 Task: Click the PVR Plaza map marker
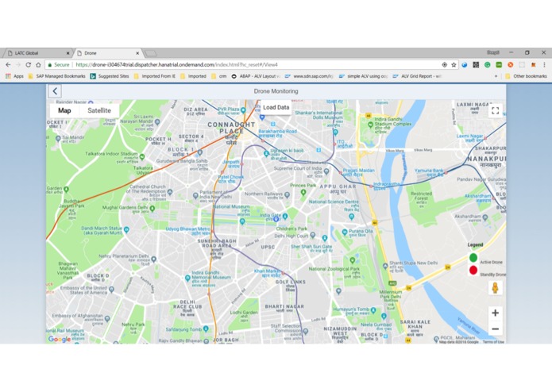pos(243,110)
